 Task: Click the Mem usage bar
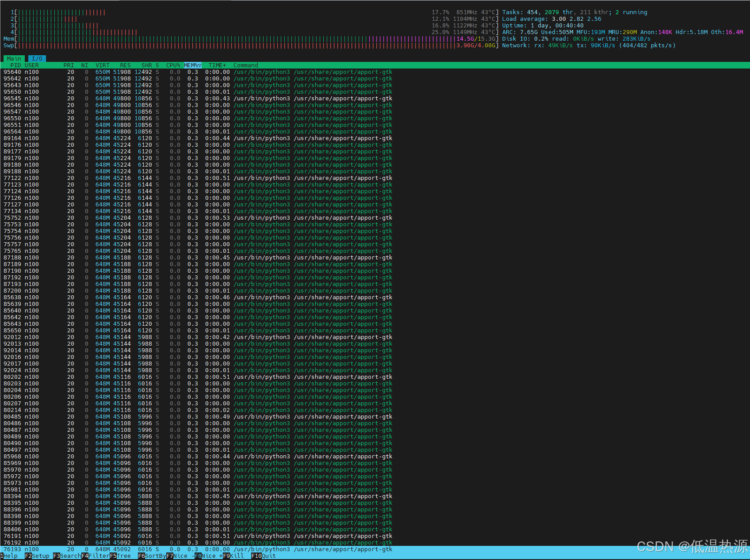click(x=251, y=39)
